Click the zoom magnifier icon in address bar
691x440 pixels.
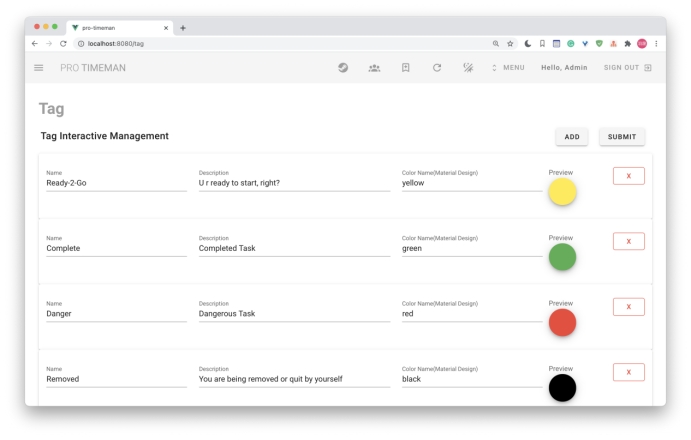click(x=496, y=44)
